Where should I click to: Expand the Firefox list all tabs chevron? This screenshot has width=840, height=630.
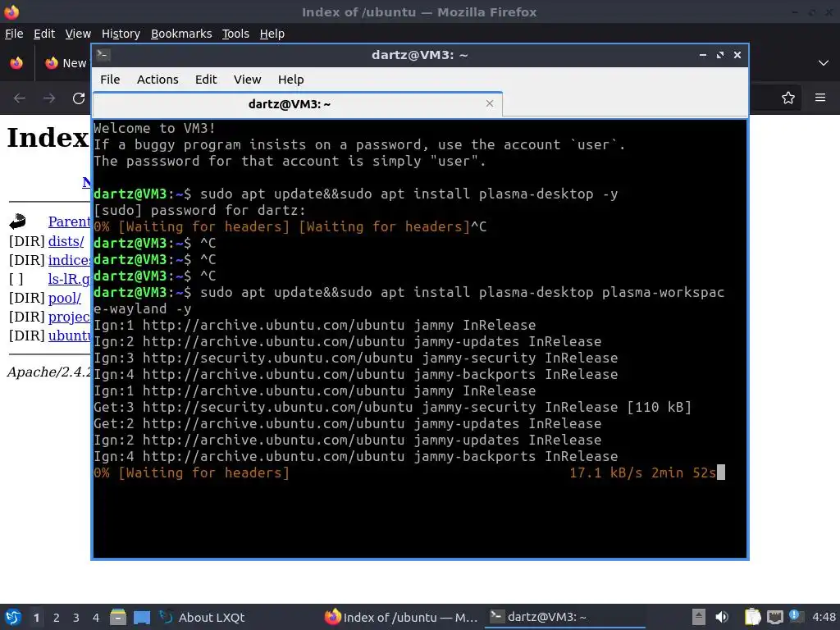click(x=824, y=62)
